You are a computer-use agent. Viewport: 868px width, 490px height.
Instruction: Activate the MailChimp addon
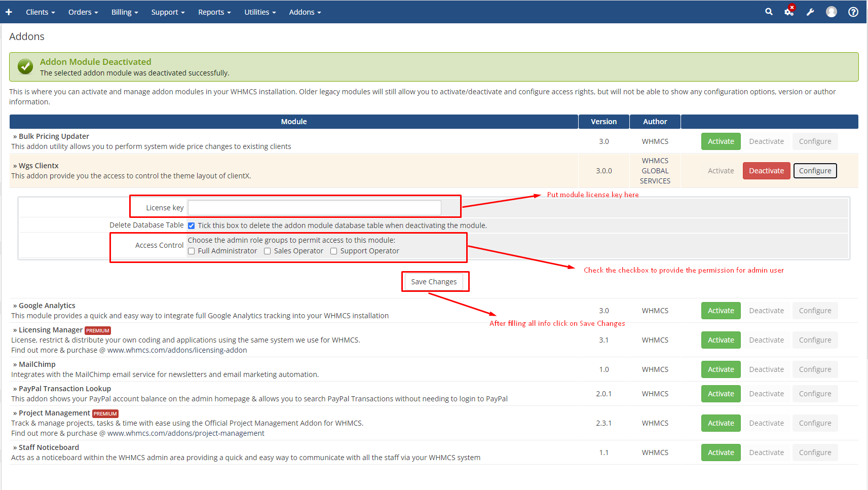[x=721, y=369]
